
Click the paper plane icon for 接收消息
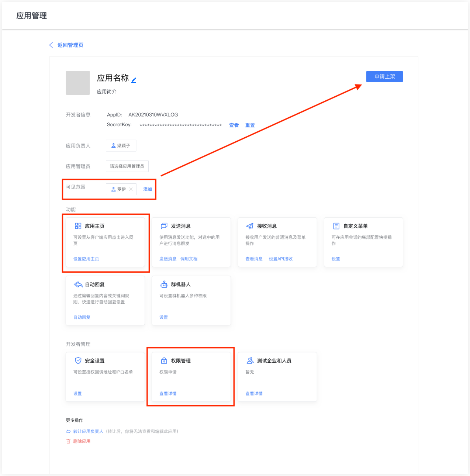(250, 226)
